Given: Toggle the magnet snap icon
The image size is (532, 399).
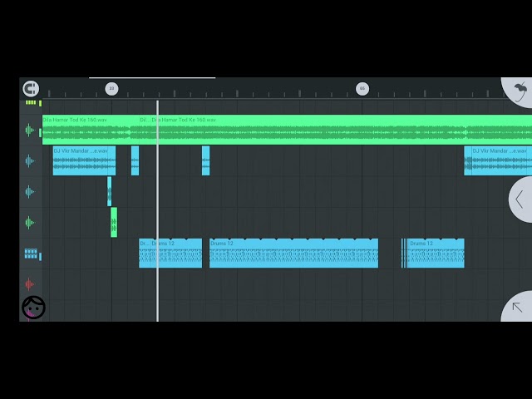Looking at the screenshot, I should tap(31, 89).
